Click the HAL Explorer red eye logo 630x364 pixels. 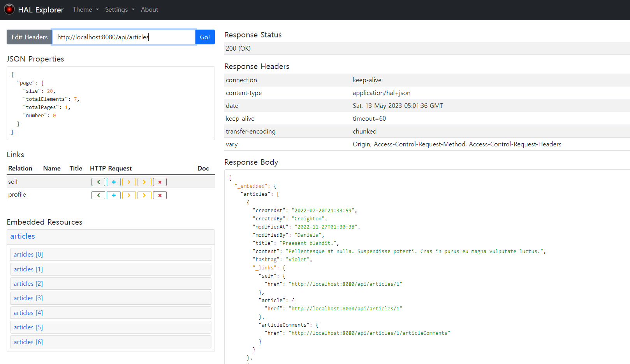click(x=9, y=9)
